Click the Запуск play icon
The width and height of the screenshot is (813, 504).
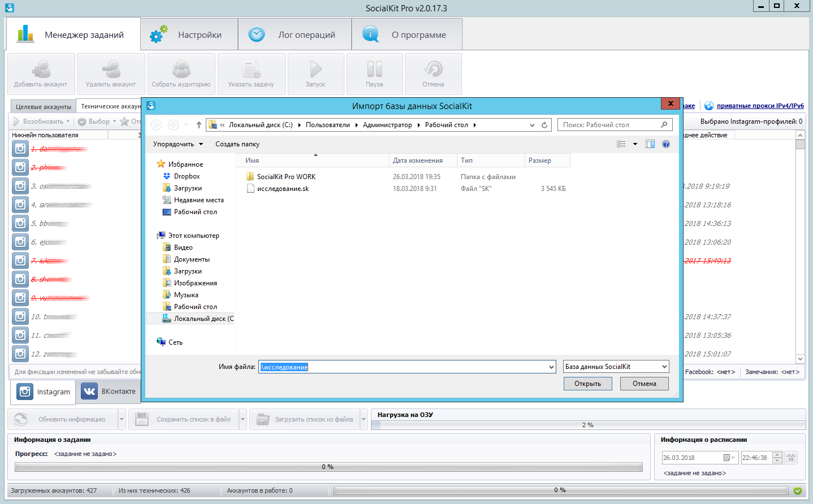click(315, 73)
